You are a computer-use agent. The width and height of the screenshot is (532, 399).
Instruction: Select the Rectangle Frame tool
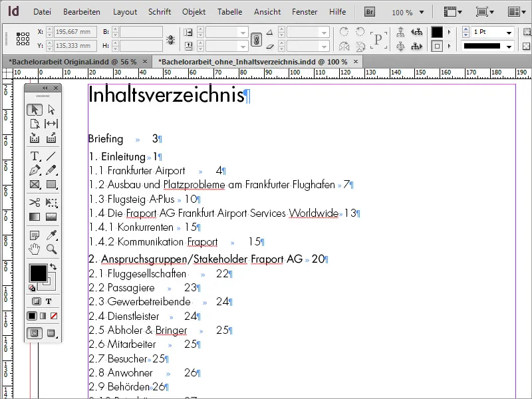pyautogui.click(x=35, y=184)
